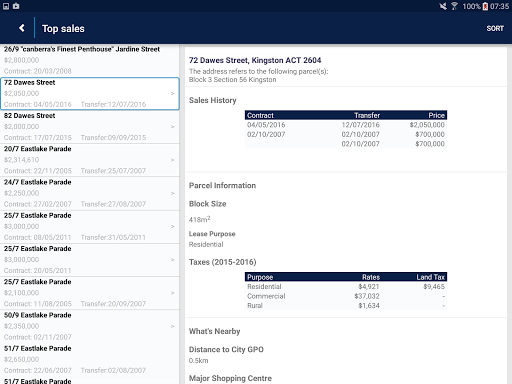Tap the battery status icon

point(485,6)
